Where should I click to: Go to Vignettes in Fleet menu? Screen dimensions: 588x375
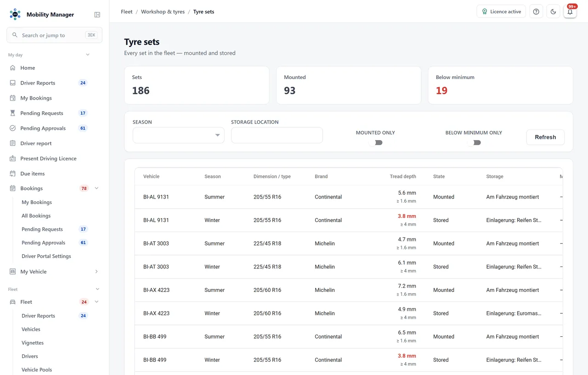pos(33,343)
